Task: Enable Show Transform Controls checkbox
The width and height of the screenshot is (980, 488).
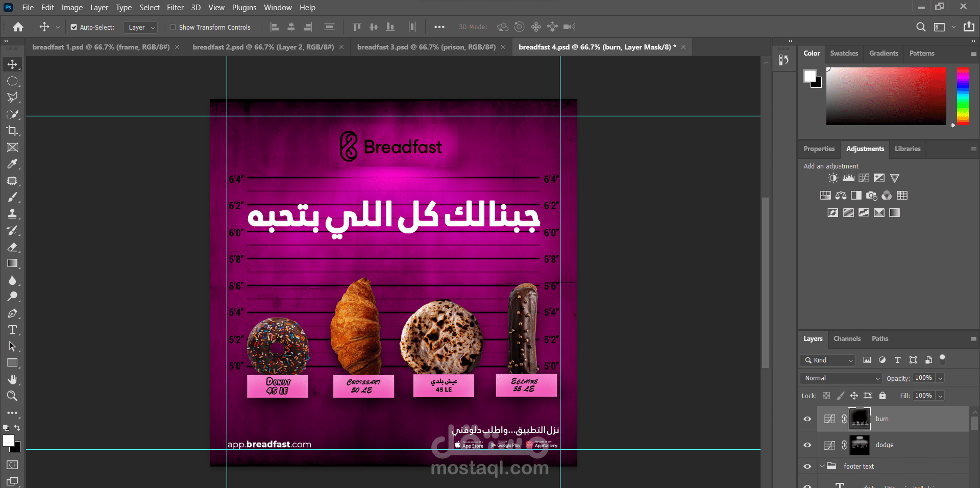Action: tap(173, 27)
